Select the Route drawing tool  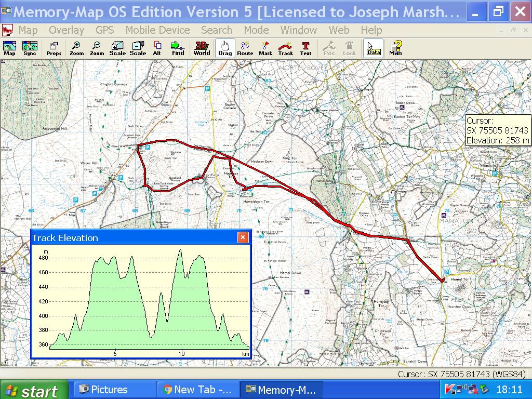click(x=245, y=48)
